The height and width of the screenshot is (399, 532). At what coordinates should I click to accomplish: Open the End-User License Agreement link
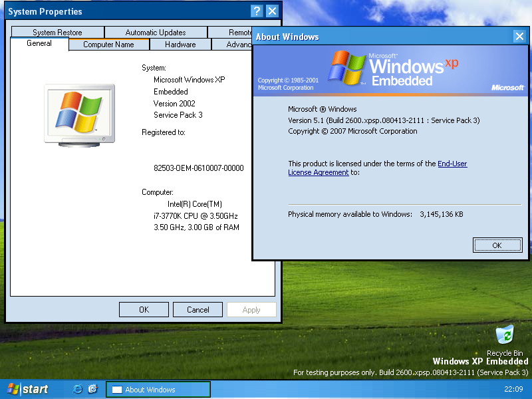tap(452, 164)
